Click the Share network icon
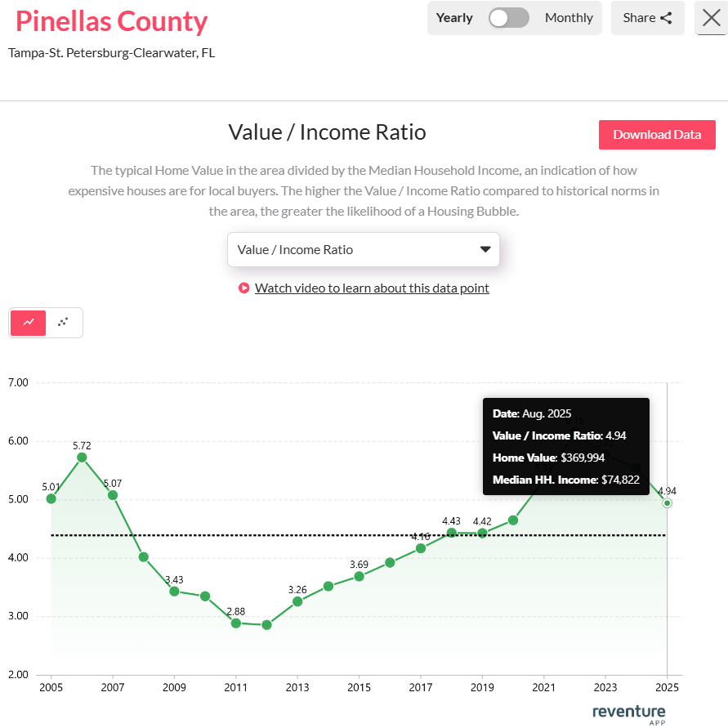This screenshot has height=728, width=728. [x=667, y=17]
